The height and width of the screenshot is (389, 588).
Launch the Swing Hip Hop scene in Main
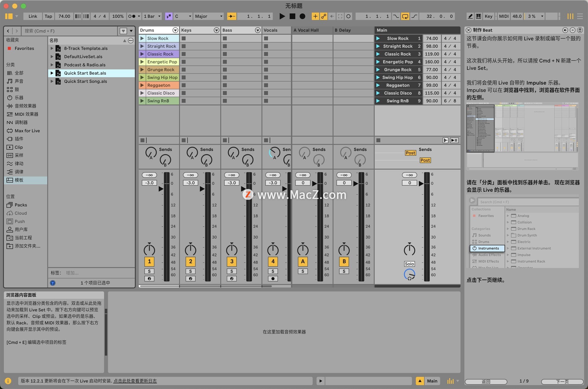click(x=378, y=77)
